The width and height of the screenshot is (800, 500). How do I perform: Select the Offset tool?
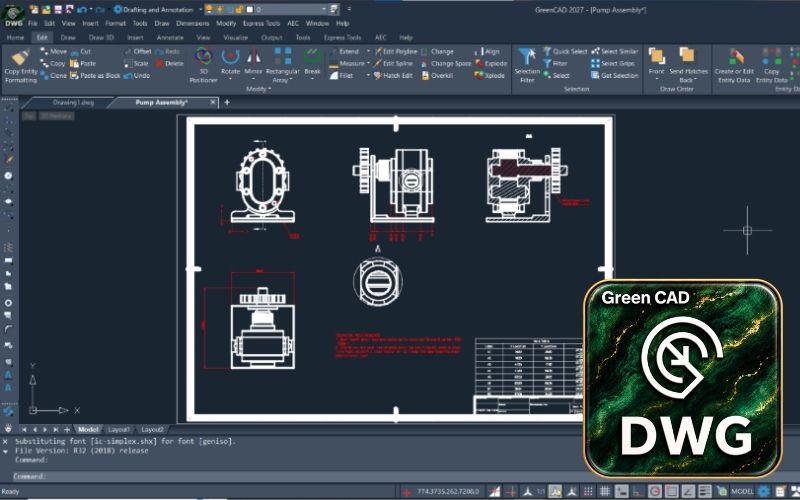pyautogui.click(x=138, y=51)
